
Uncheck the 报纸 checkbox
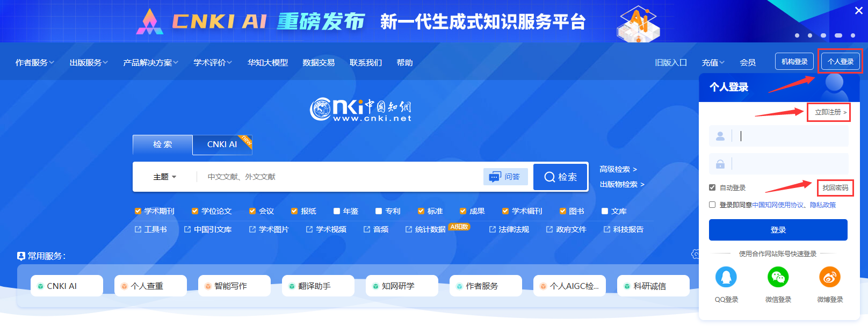coord(294,211)
